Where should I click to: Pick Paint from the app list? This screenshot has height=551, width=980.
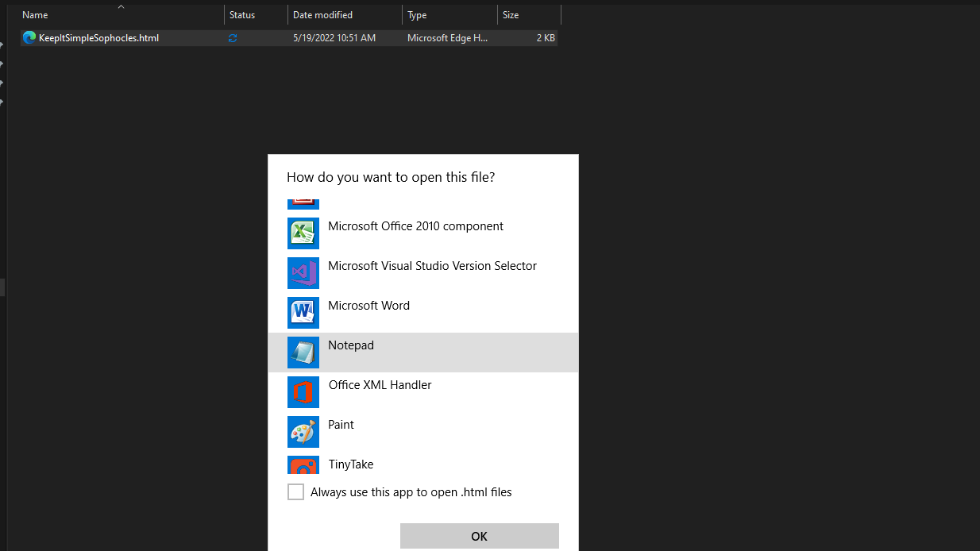tap(423, 432)
